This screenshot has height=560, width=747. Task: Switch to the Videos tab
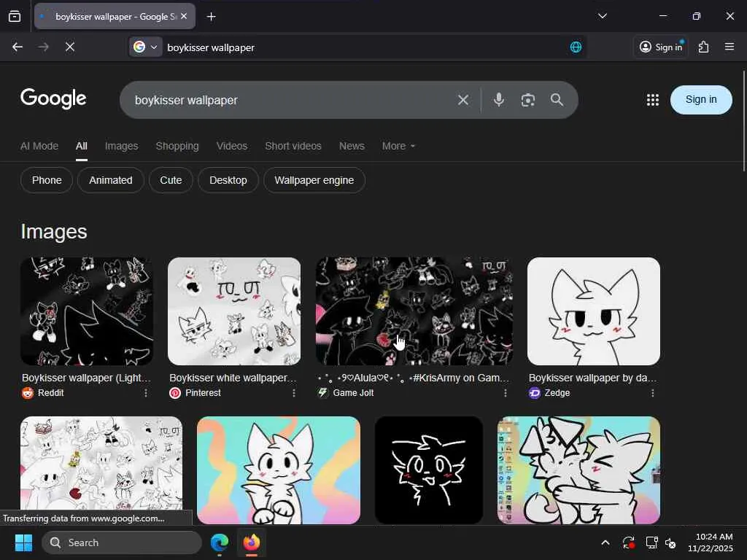232,146
